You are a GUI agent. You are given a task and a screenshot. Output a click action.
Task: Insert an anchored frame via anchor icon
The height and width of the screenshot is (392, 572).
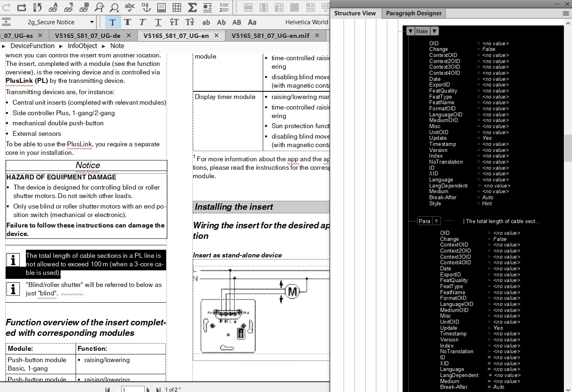[x=146, y=7]
